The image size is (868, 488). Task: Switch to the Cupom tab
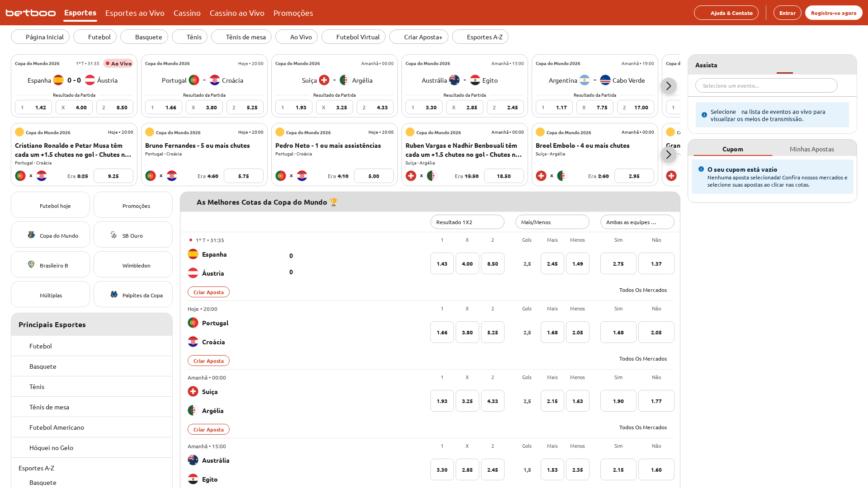(x=733, y=149)
